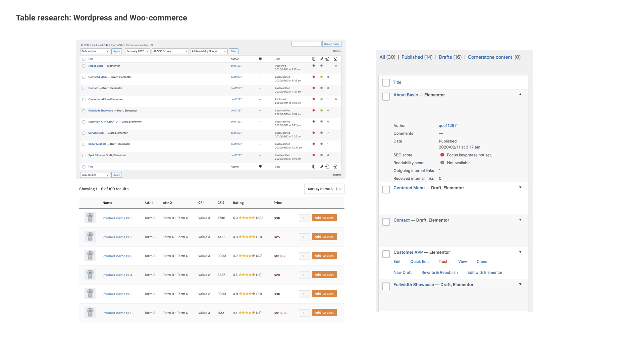Click the Trash link under Customer APP

coord(443,261)
